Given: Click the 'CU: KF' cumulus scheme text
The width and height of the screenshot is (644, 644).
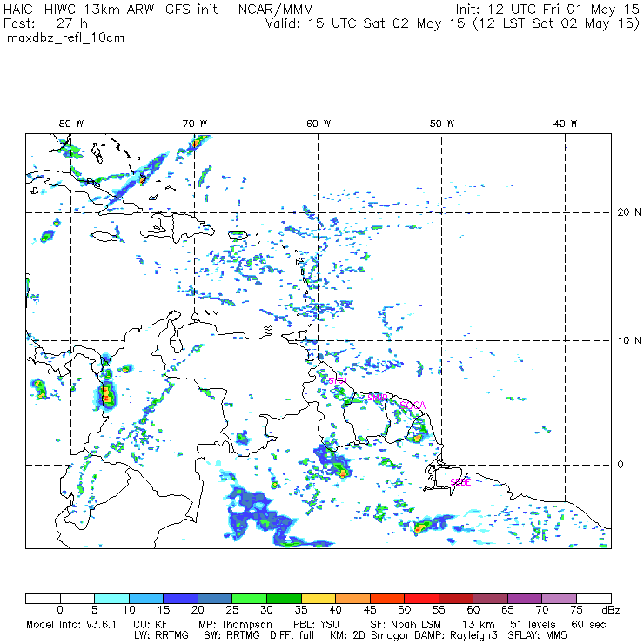Looking at the screenshot, I should tap(151, 625).
